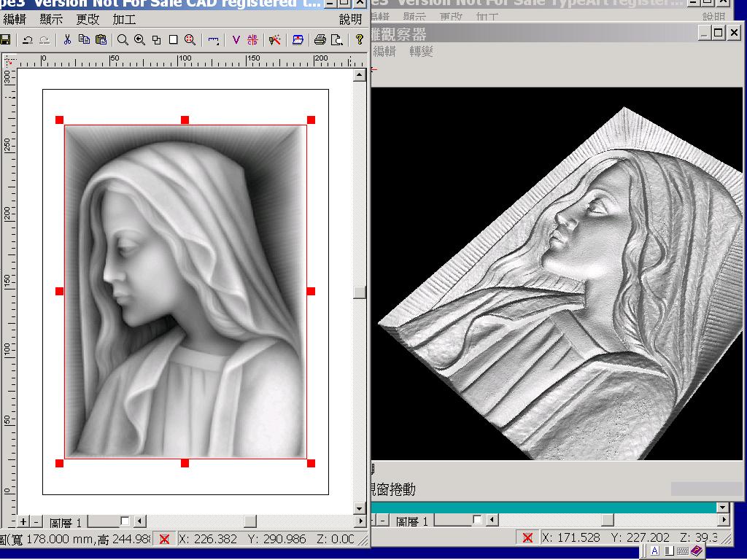Click the TypeArt vertical scrollbar down arrow
747x560 pixels.
tap(723, 507)
